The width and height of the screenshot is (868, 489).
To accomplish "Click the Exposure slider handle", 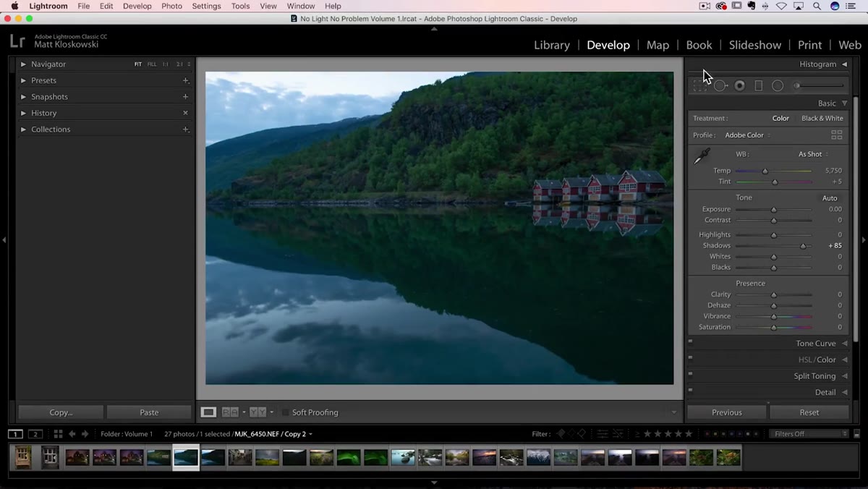I will click(773, 210).
